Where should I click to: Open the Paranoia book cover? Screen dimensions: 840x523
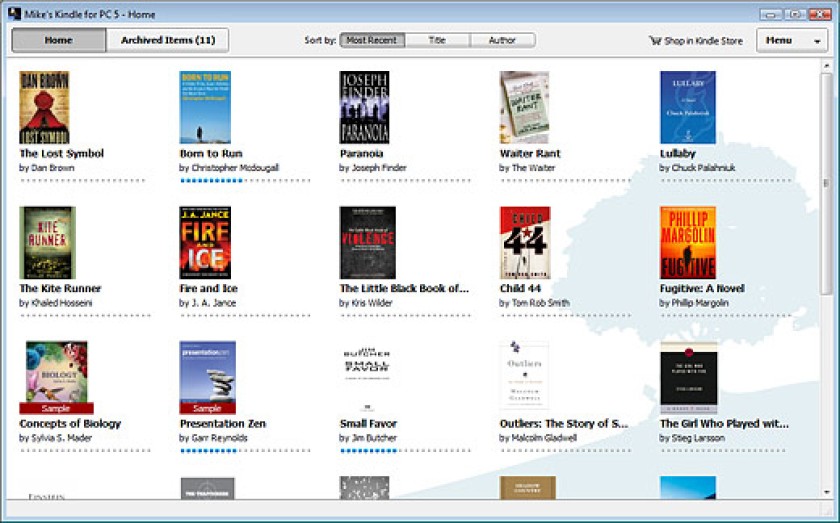[364, 107]
